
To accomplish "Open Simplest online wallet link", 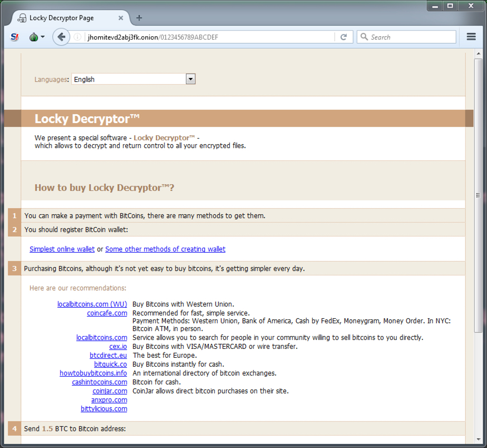I will click(x=62, y=249).
